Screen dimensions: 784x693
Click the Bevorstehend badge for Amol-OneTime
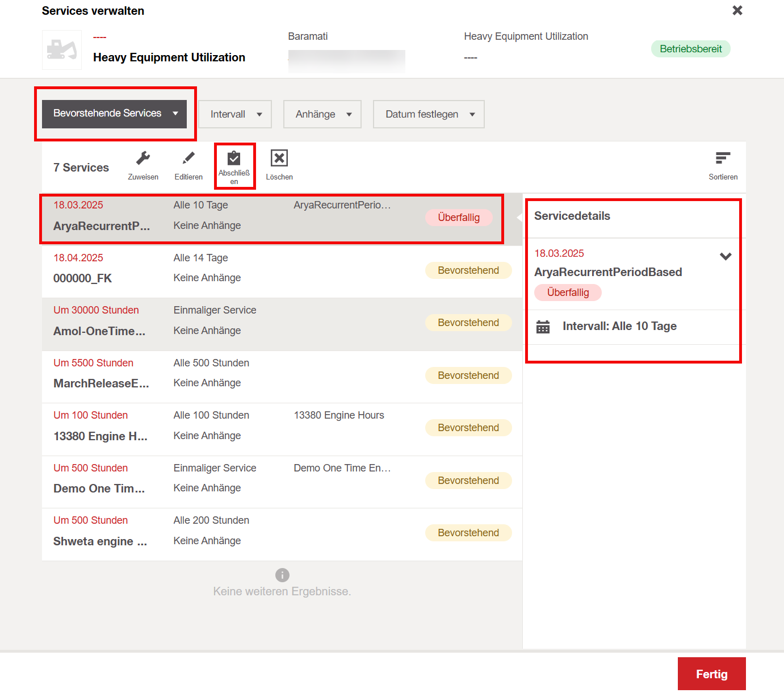(x=468, y=323)
